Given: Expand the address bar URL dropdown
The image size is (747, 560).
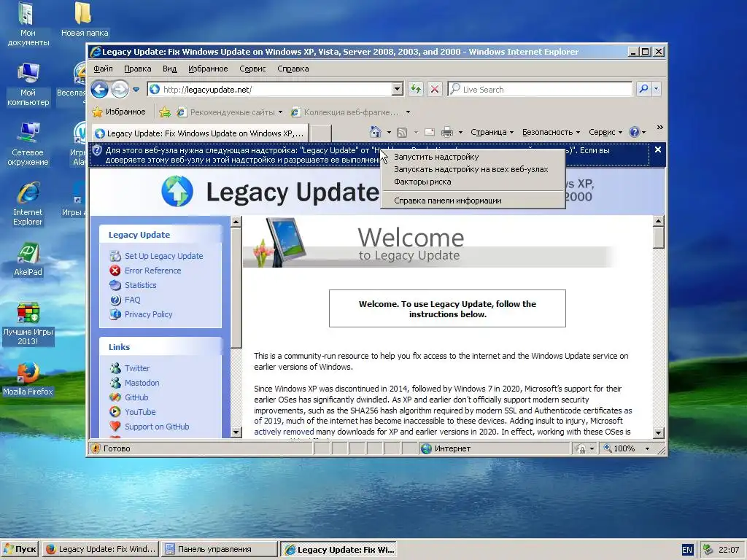Looking at the screenshot, I should pos(398,89).
